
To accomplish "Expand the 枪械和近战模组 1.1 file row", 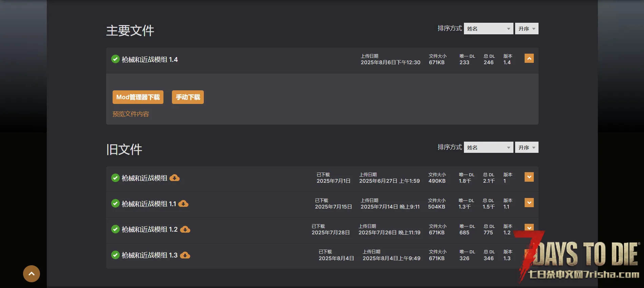I will [x=529, y=203].
